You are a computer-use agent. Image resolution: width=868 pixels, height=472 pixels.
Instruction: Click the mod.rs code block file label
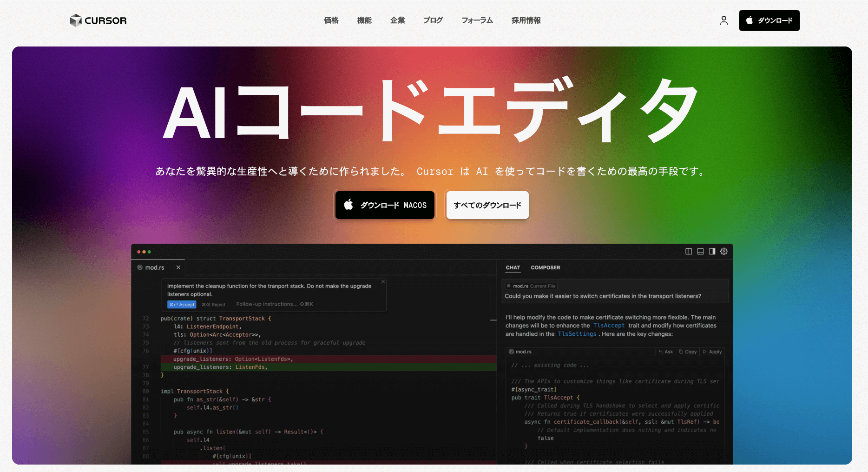520,352
